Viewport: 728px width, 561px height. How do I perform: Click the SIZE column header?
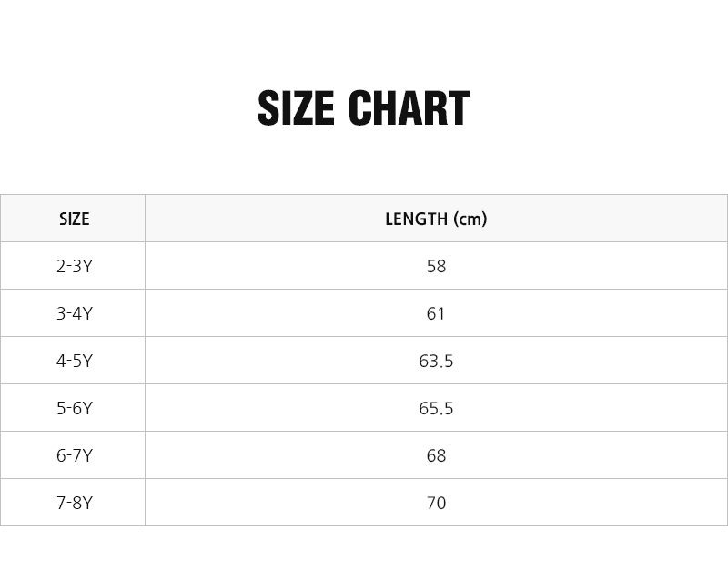tap(74, 219)
